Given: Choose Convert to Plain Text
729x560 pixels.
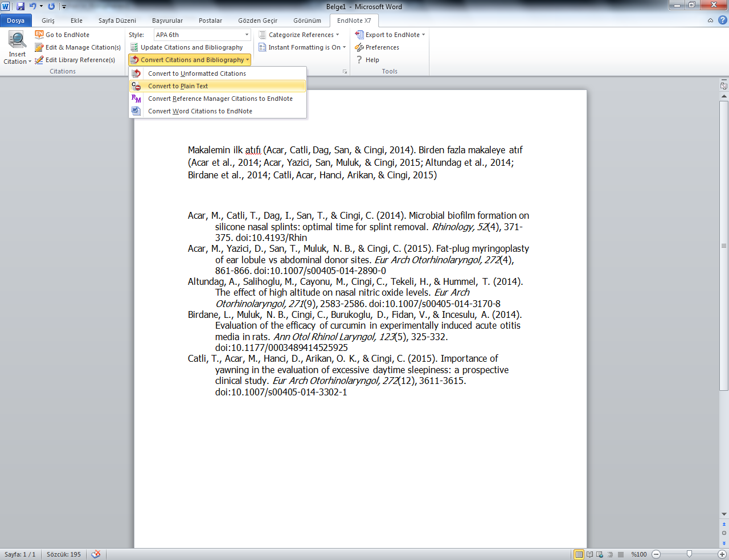Looking at the screenshot, I should (x=218, y=86).
